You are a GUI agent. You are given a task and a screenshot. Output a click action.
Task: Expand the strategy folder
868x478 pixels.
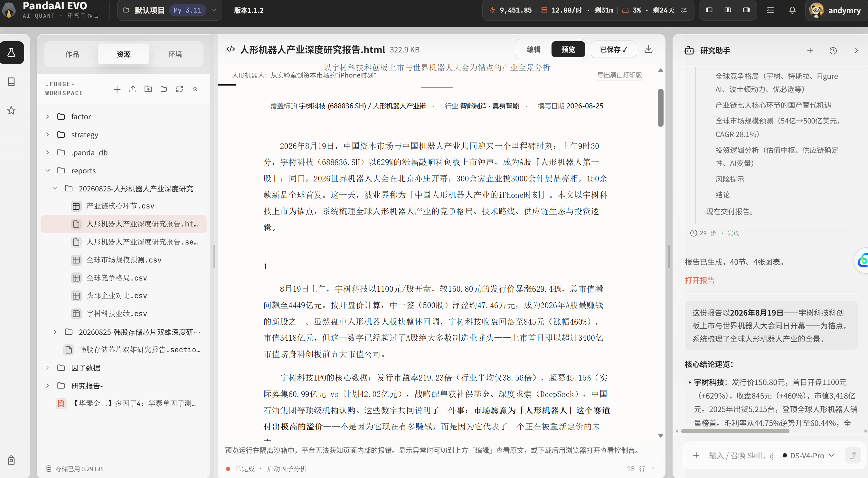(48, 135)
